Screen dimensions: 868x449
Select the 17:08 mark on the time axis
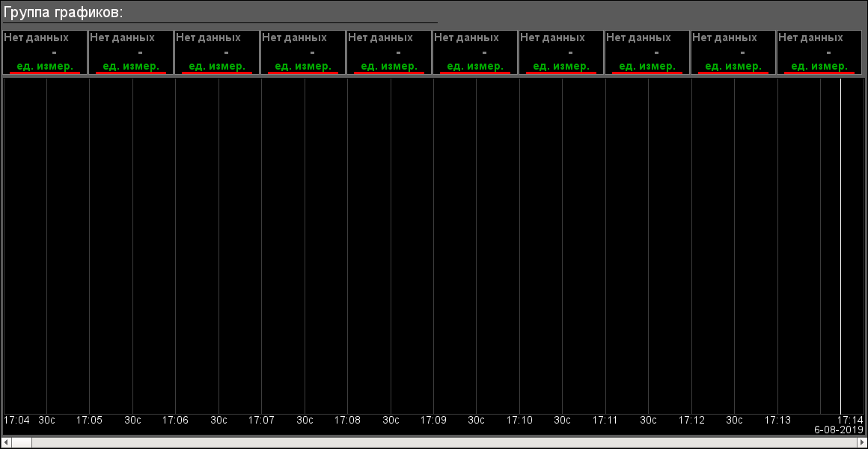pyautogui.click(x=347, y=421)
